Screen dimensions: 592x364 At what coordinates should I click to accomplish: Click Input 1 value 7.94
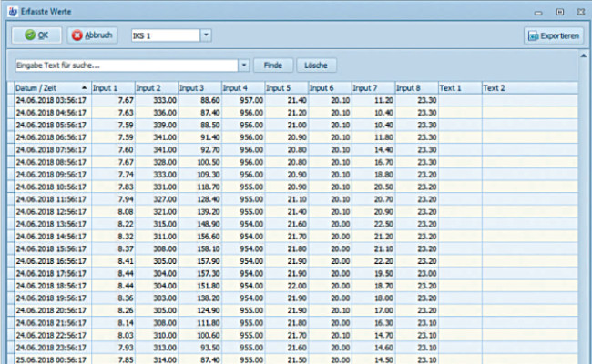pyautogui.click(x=126, y=199)
